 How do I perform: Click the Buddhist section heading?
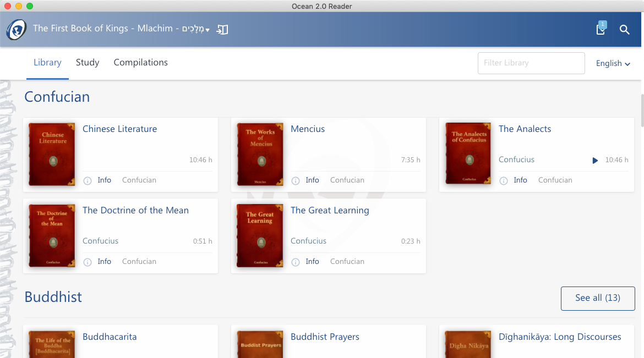click(53, 297)
